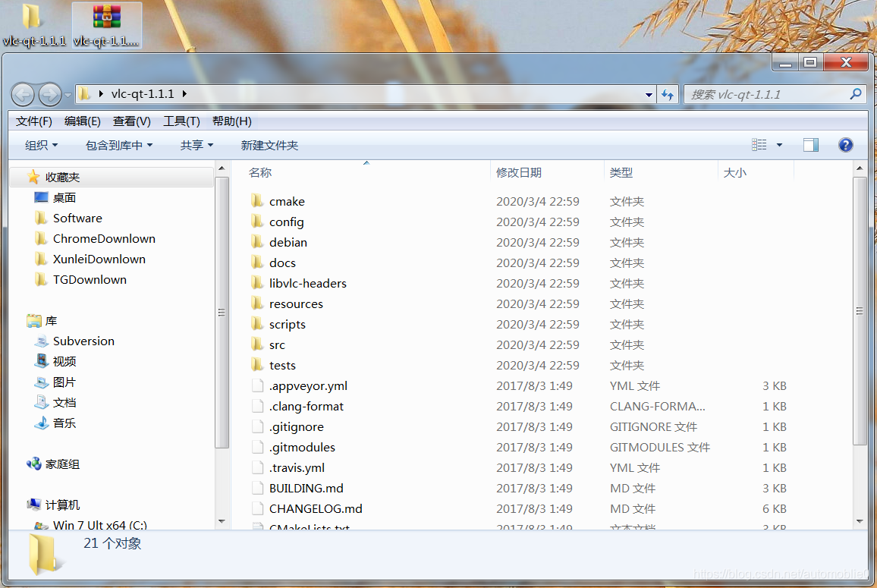This screenshot has width=877, height=588.
Task: Select 计算机 in the navigation pane
Action: coord(62,505)
